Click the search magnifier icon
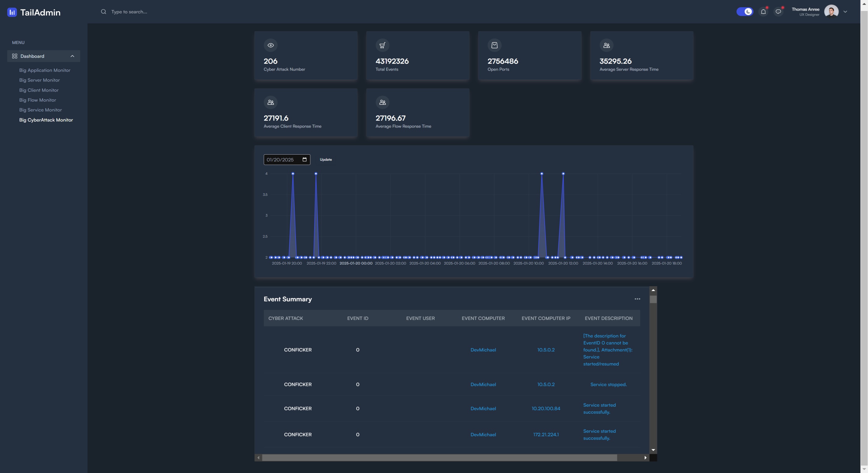Viewport: 868px width, 473px height. (104, 12)
